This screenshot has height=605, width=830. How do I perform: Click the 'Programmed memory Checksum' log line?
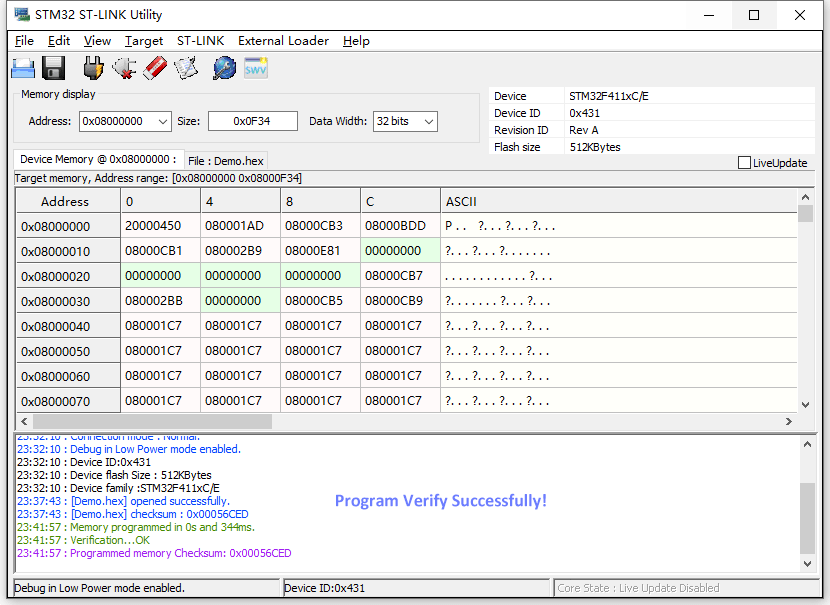(x=154, y=553)
